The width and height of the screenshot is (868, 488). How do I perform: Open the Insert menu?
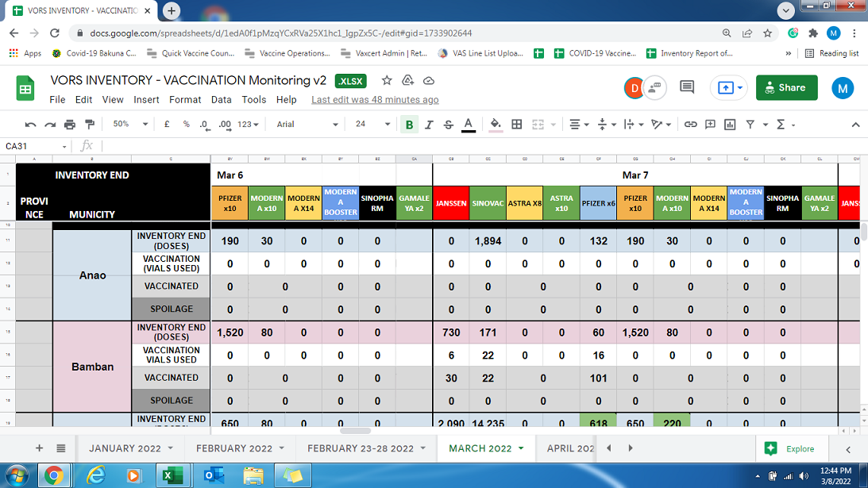[146, 100]
